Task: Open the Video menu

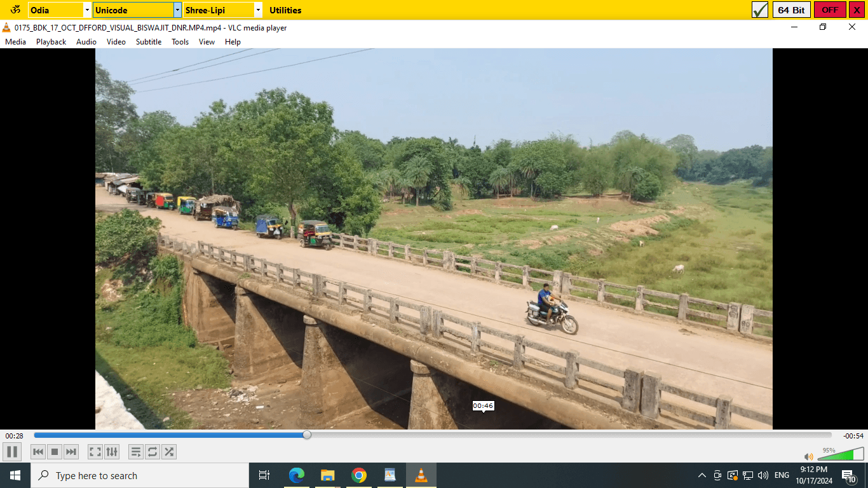Action: point(116,42)
